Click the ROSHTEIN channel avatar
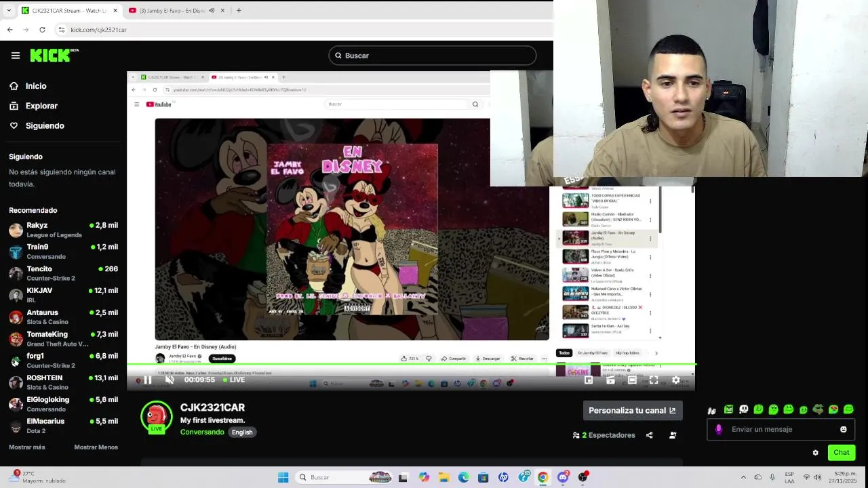The image size is (868, 488). click(16, 382)
